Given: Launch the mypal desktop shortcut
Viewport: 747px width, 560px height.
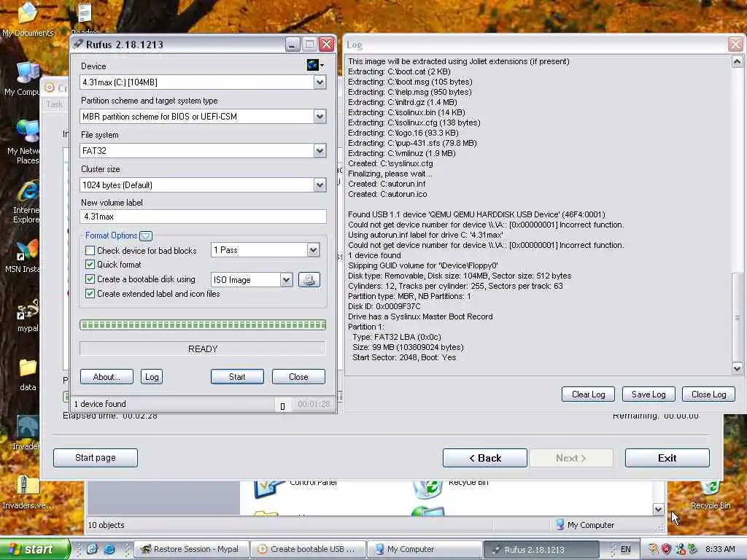Looking at the screenshot, I should 28,315.
